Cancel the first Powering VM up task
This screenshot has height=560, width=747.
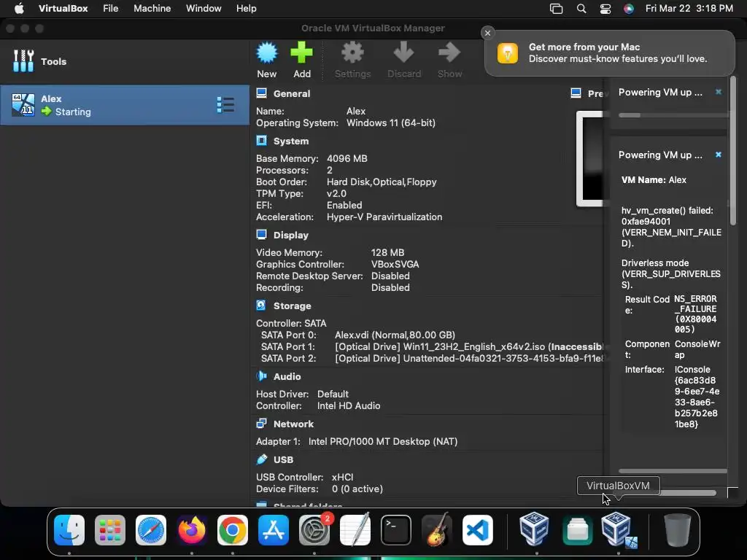719,92
